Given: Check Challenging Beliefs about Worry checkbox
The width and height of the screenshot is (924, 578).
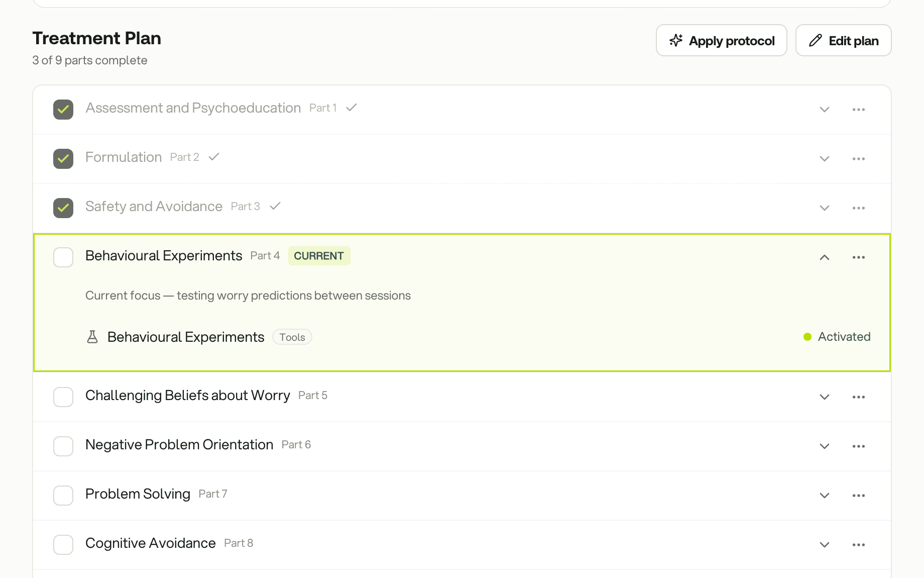Looking at the screenshot, I should [63, 397].
